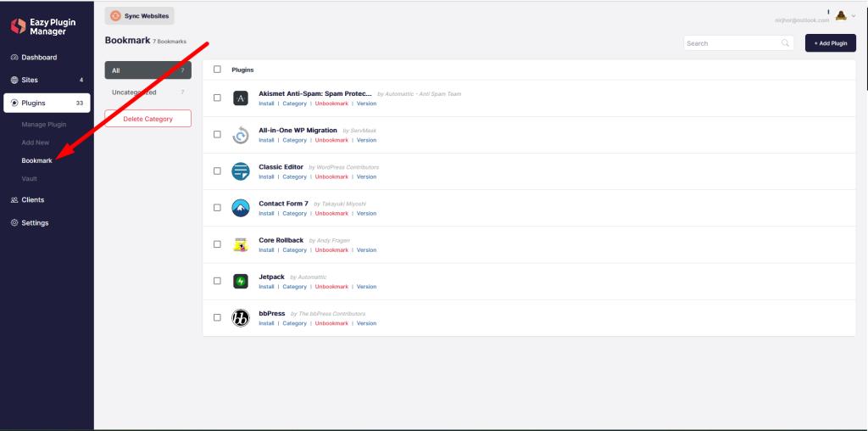
Task: Click the Classic Editor plugin icon
Action: [240, 171]
